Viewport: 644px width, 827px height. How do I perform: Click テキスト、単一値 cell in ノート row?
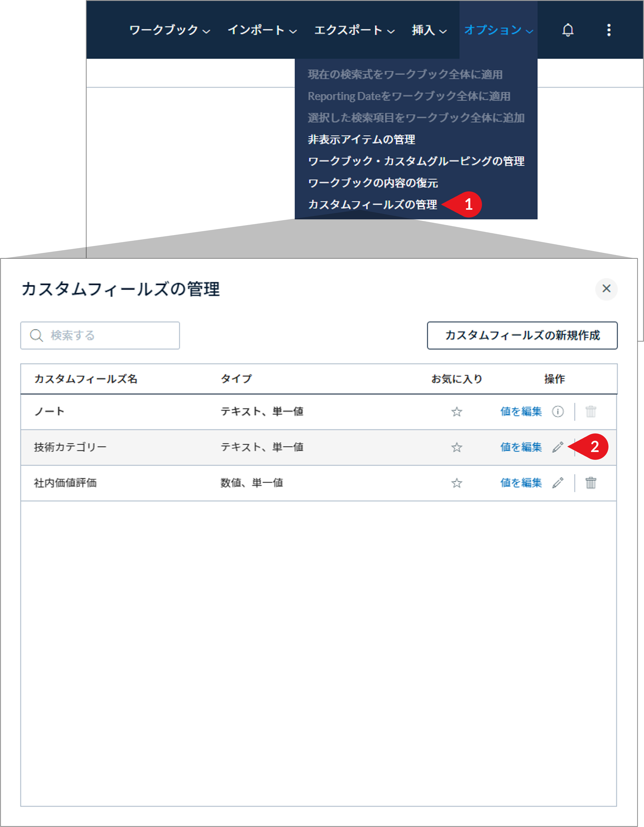[x=262, y=411]
